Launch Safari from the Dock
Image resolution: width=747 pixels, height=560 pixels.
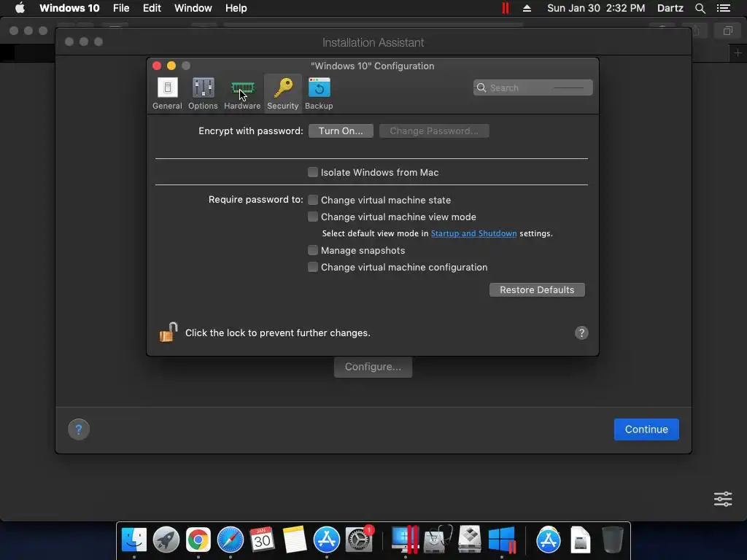pyautogui.click(x=230, y=540)
